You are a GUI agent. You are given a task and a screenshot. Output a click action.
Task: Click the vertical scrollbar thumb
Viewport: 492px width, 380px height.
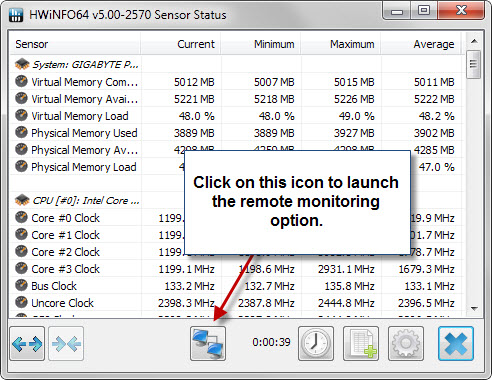473,65
